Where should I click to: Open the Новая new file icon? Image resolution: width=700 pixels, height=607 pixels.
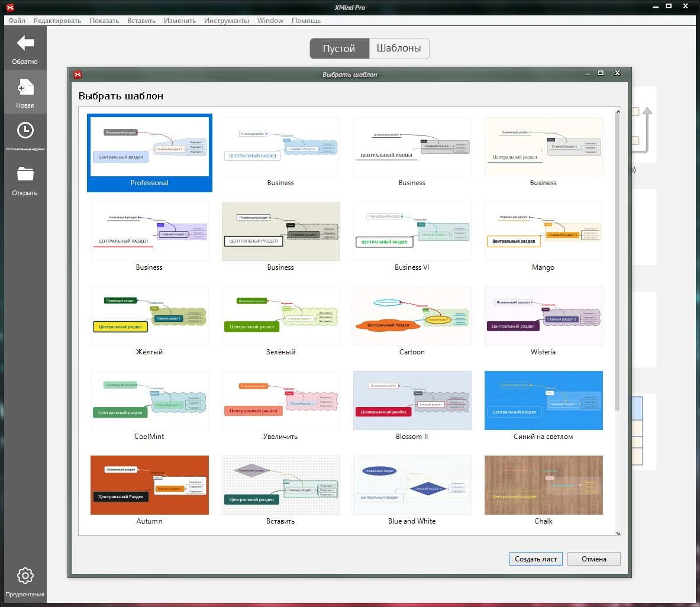point(25,87)
